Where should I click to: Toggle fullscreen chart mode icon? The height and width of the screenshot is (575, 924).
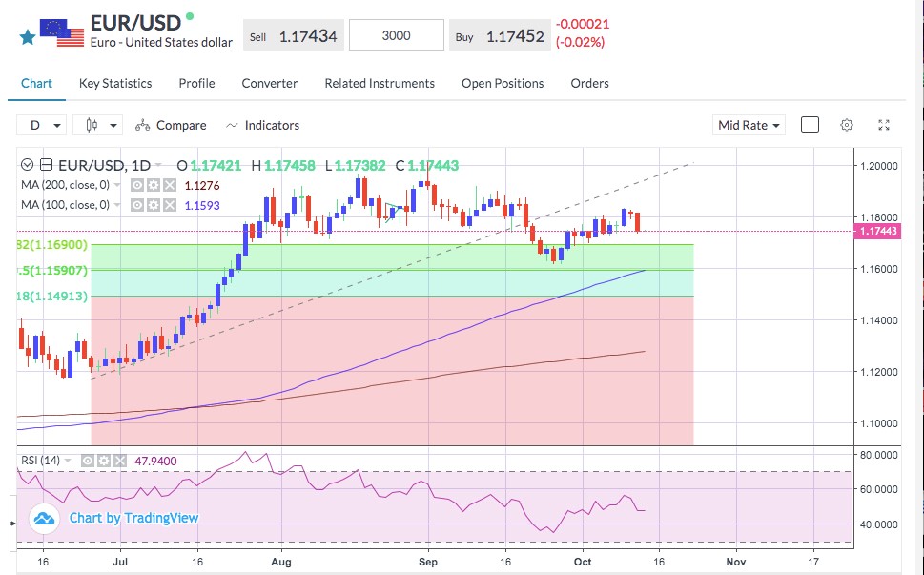(883, 125)
